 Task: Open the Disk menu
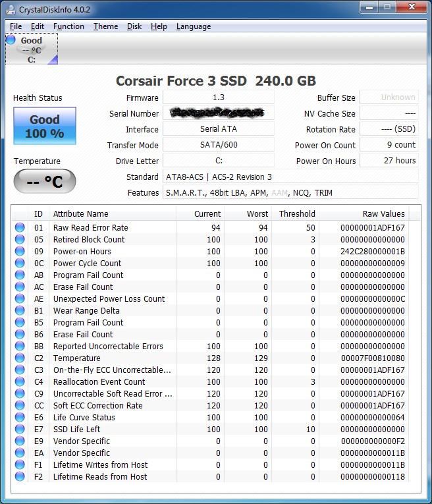click(x=134, y=26)
